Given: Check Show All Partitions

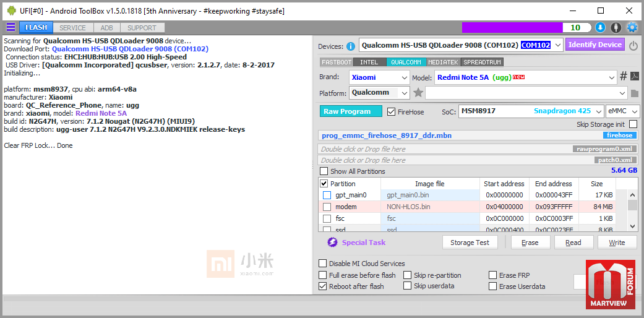Looking at the screenshot, I should pos(324,171).
